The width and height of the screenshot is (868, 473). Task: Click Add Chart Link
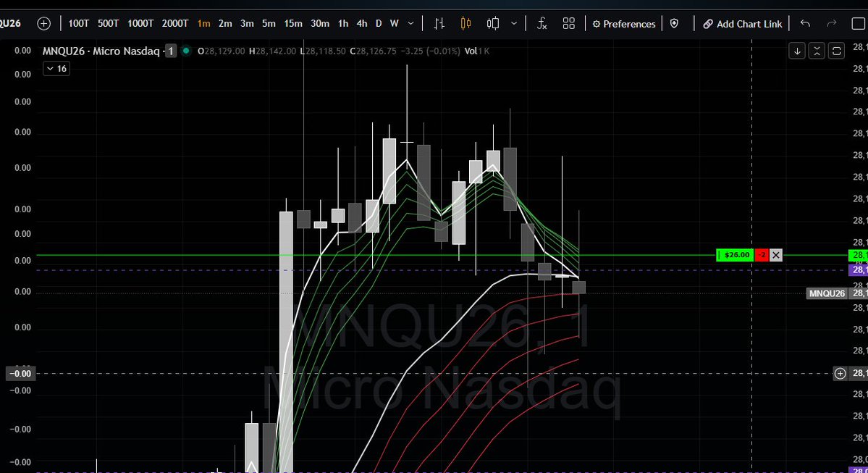point(743,24)
